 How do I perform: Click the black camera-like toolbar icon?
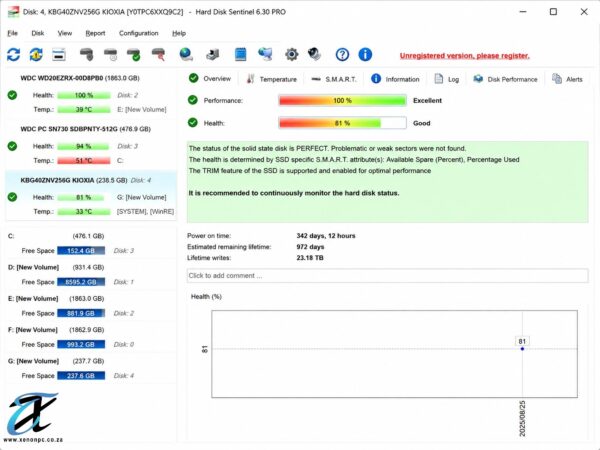coord(315,55)
